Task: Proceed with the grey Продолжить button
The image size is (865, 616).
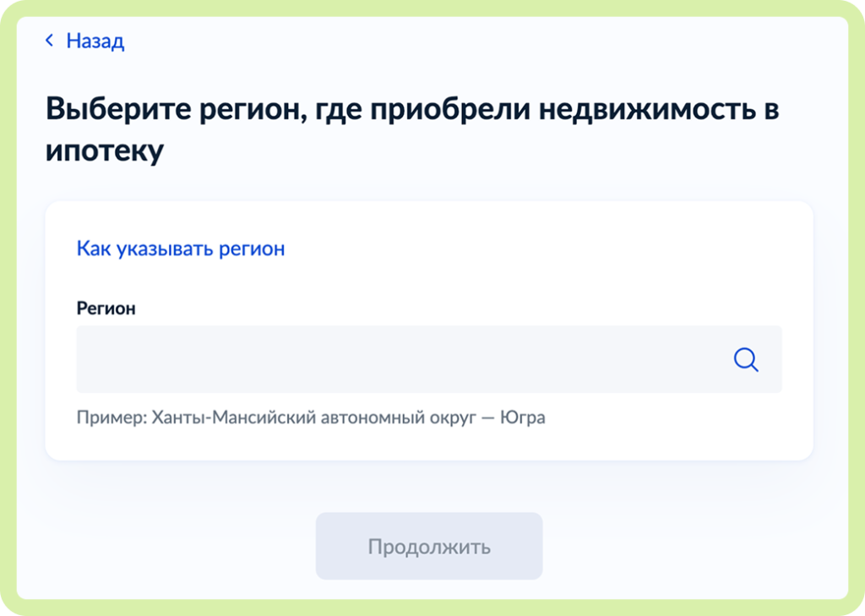Action: point(428,546)
